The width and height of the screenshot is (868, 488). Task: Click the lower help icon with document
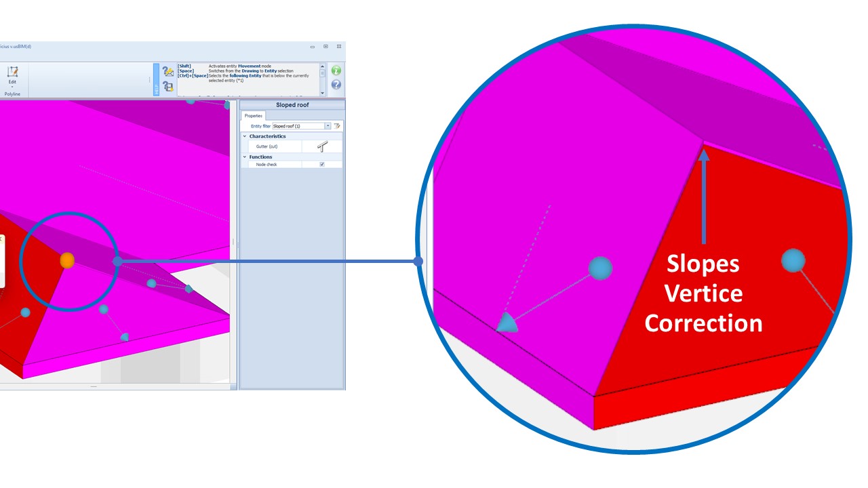168,86
